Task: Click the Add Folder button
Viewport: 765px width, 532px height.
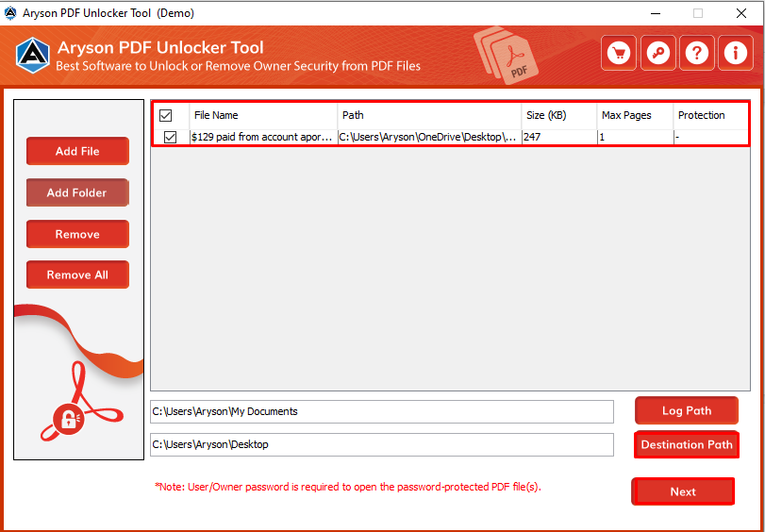Action: 77,192
